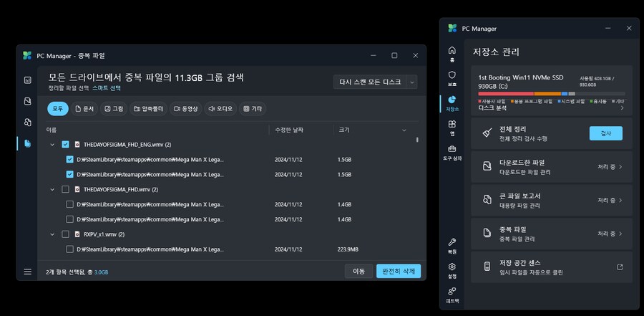Sort by 이름 column header
Viewport: 644px width, 316px height.
tap(52, 130)
